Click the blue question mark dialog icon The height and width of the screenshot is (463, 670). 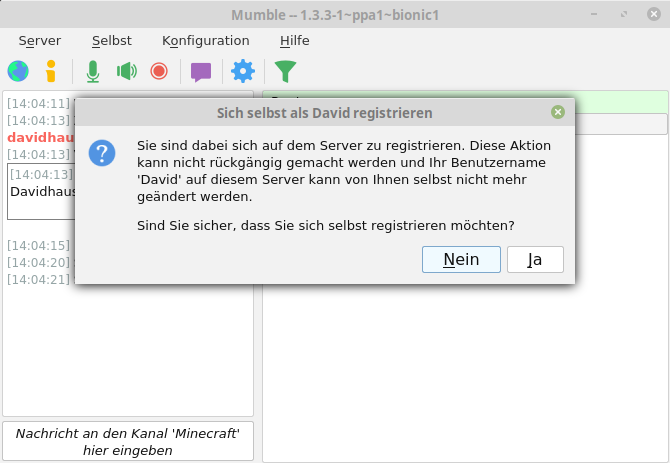click(x=102, y=153)
